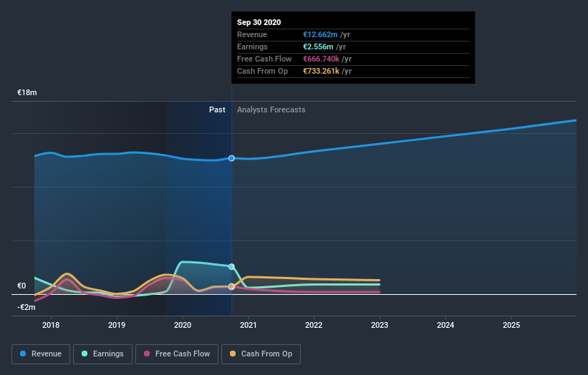The image size is (588, 375).
Task: Click the €12.662m revenue value
Action: (x=320, y=34)
